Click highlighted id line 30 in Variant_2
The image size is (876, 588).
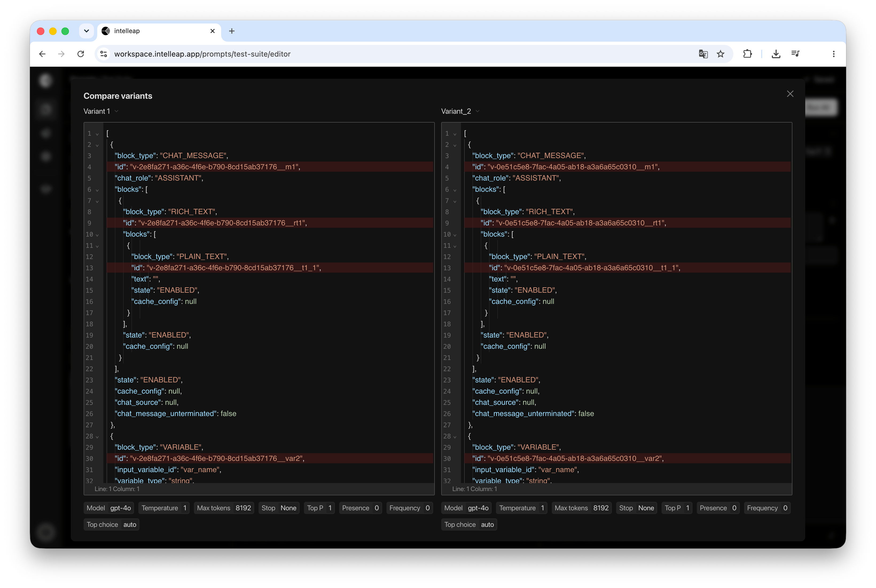pyautogui.click(x=628, y=458)
